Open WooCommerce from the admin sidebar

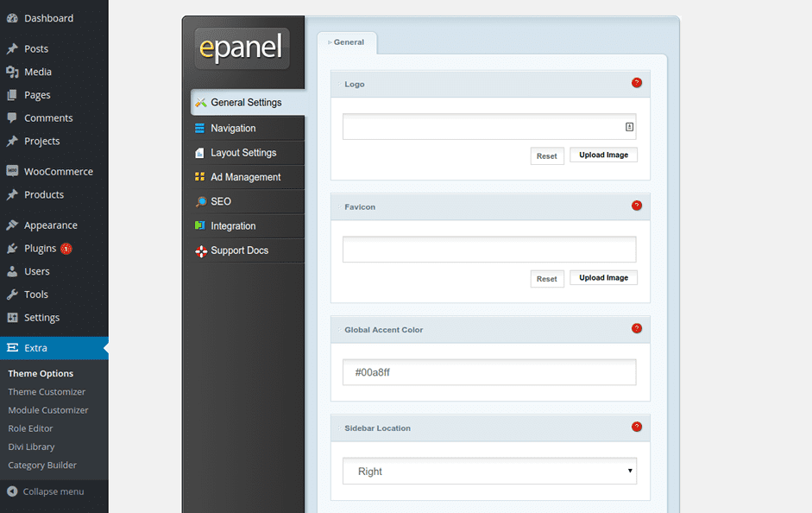tap(54, 171)
